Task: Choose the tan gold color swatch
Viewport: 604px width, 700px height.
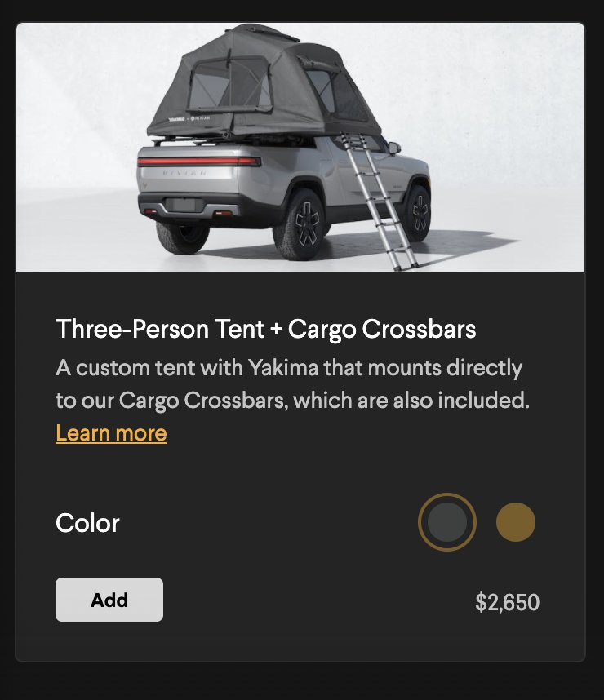Action: pyautogui.click(x=516, y=522)
